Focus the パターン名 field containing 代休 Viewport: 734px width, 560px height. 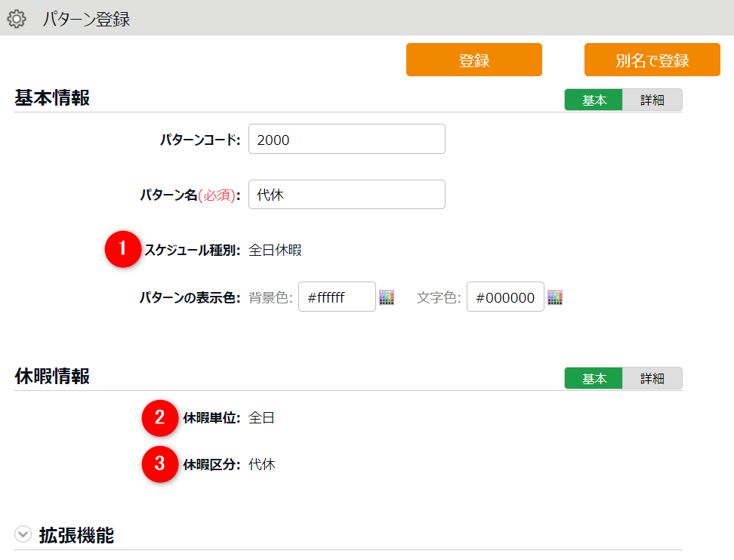point(346,195)
